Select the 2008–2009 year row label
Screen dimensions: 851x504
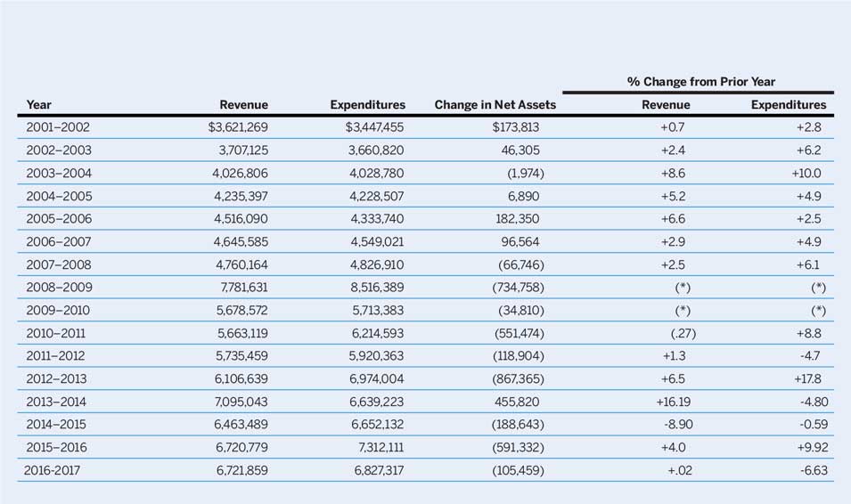pos(59,288)
